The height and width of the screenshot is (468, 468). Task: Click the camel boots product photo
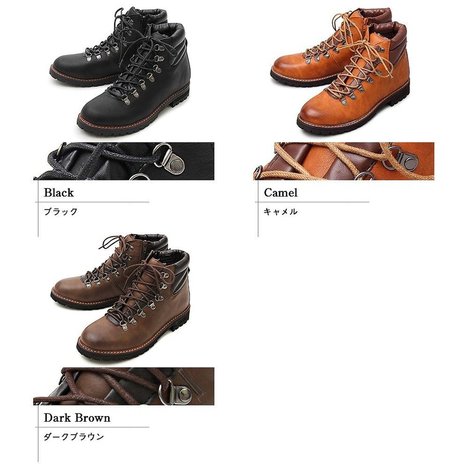340,71
